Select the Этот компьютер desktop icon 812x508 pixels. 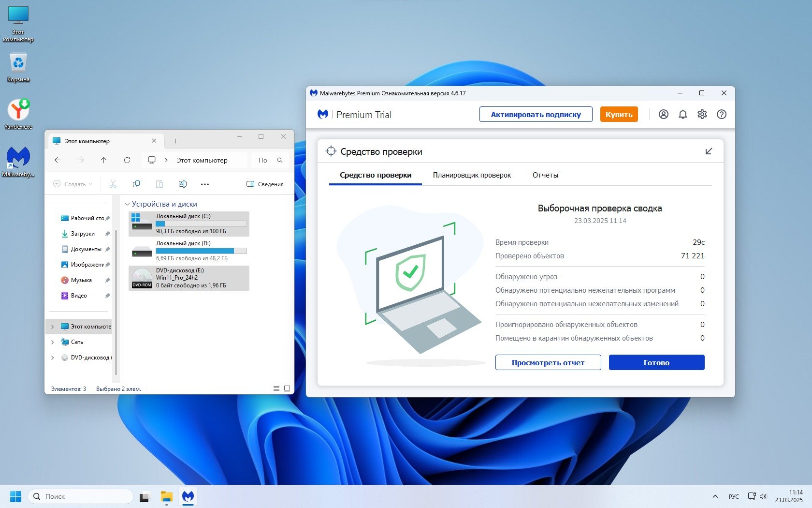[18, 24]
